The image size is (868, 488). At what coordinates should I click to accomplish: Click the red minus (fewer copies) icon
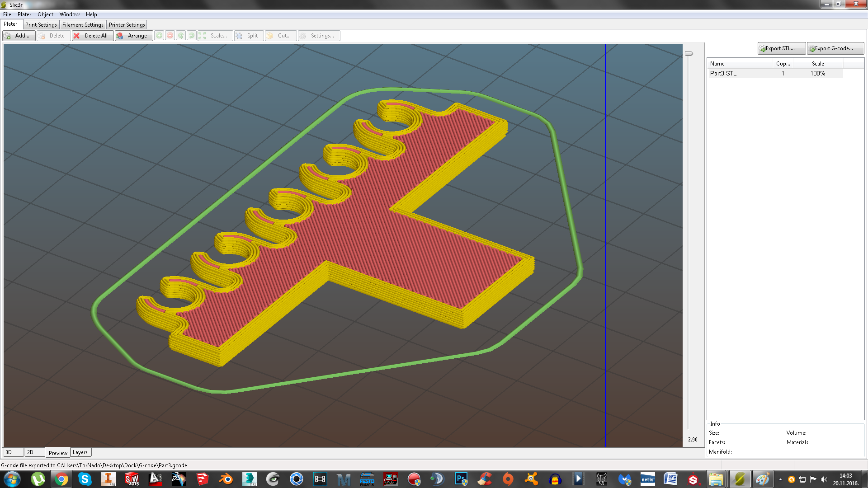(x=170, y=36)
